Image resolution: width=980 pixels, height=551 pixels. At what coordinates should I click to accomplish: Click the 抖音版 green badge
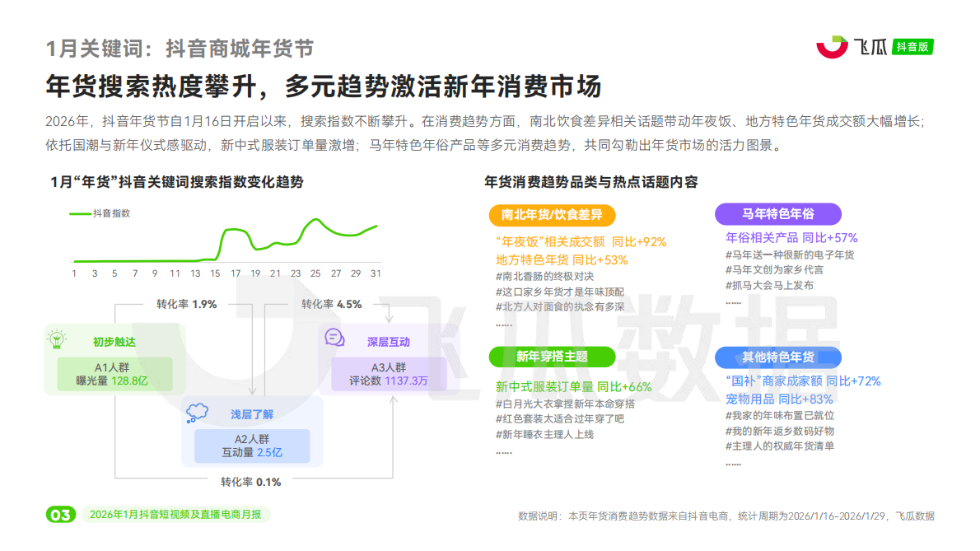point(912,47)
